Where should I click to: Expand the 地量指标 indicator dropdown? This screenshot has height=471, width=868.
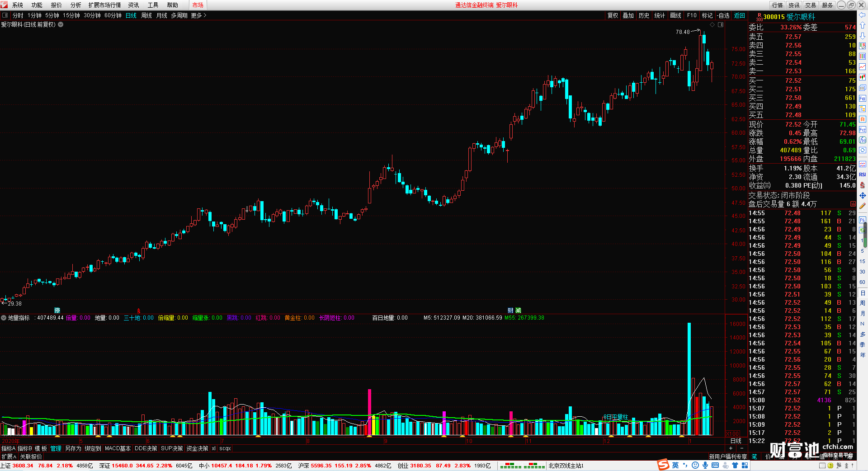[x=4, y=318]
